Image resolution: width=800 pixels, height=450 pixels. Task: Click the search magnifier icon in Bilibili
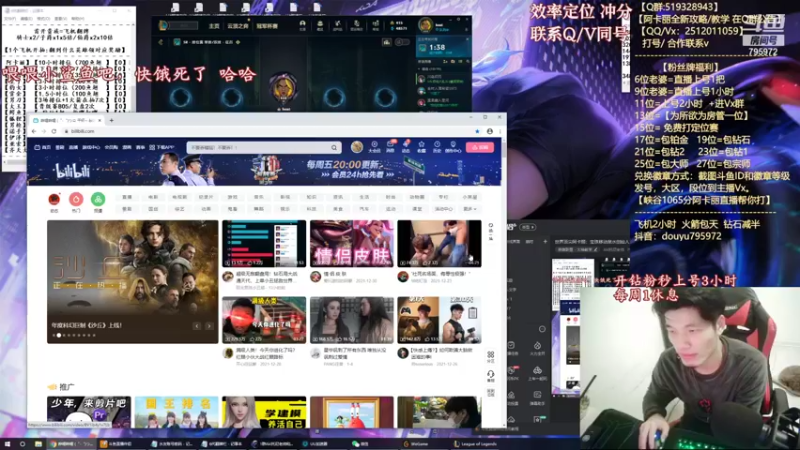(334, 147)
